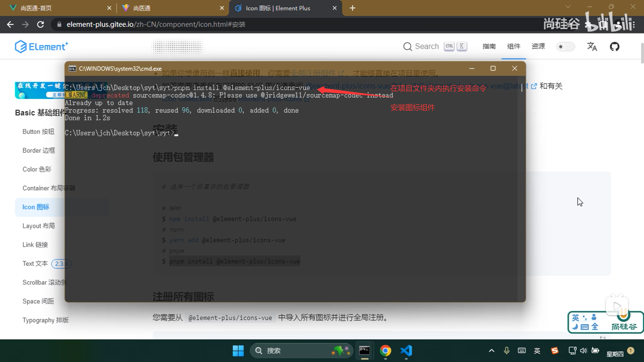Screen dimensions: 644x362
Task: Open Chrome from the taskbar
Action: [x=385, y=351]
